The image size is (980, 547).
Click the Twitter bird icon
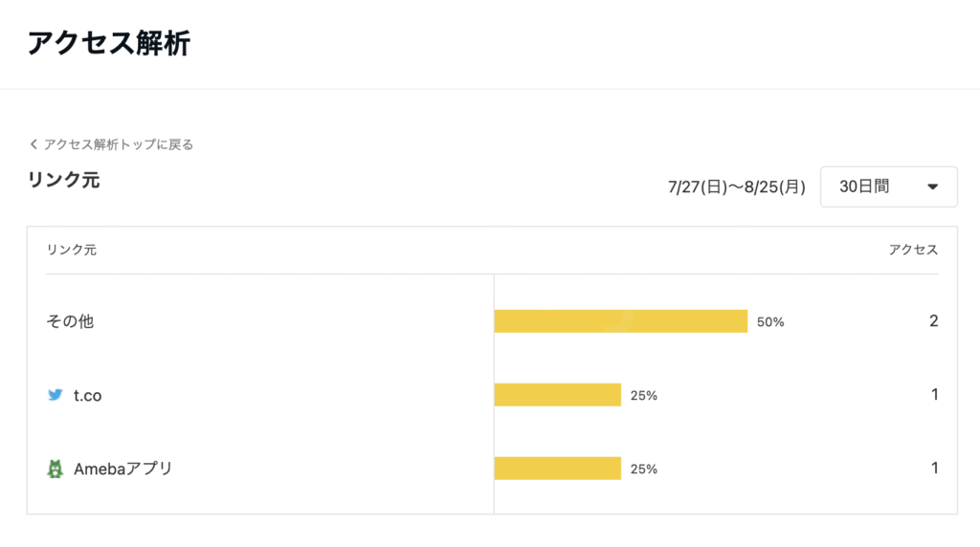point(55,395)
